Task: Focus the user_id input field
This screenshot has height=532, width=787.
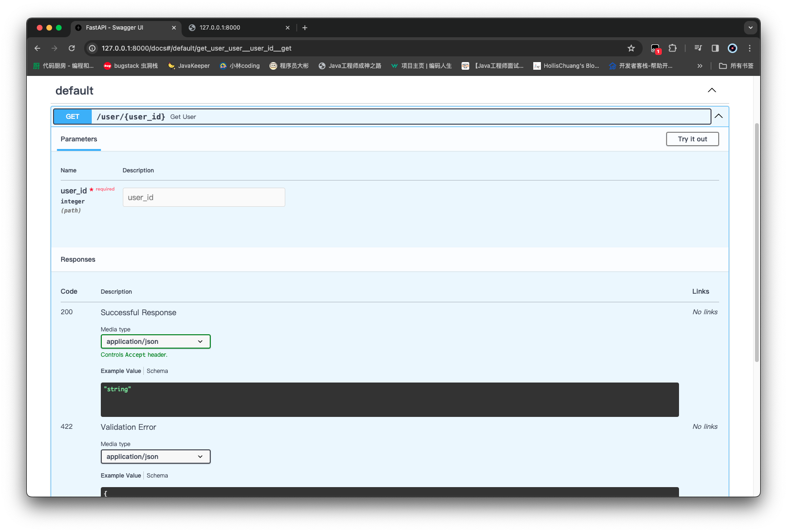Action: tap(204, 197)
